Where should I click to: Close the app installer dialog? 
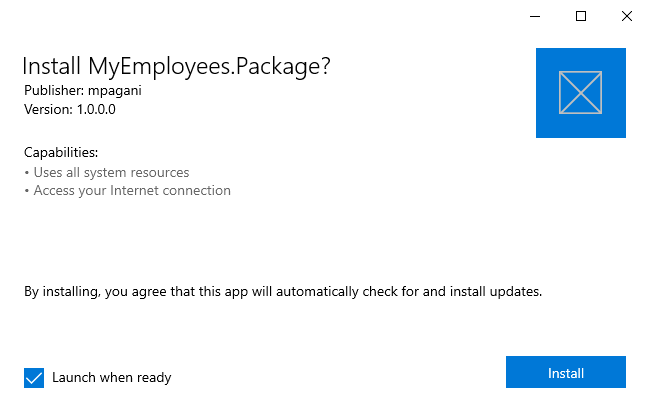(626, 16)
